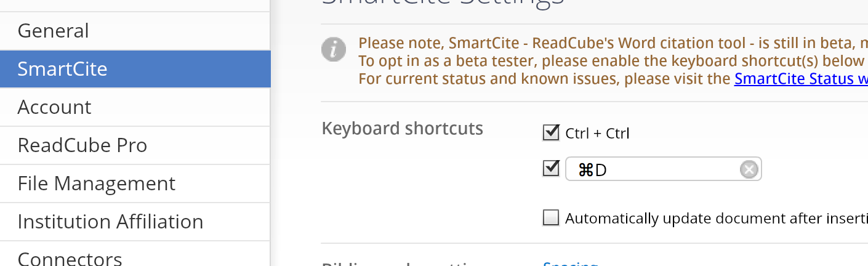
Task: Clear the ⌘D shortcut with the X icon
Action: pyautogui.click(x=749, y=169)
